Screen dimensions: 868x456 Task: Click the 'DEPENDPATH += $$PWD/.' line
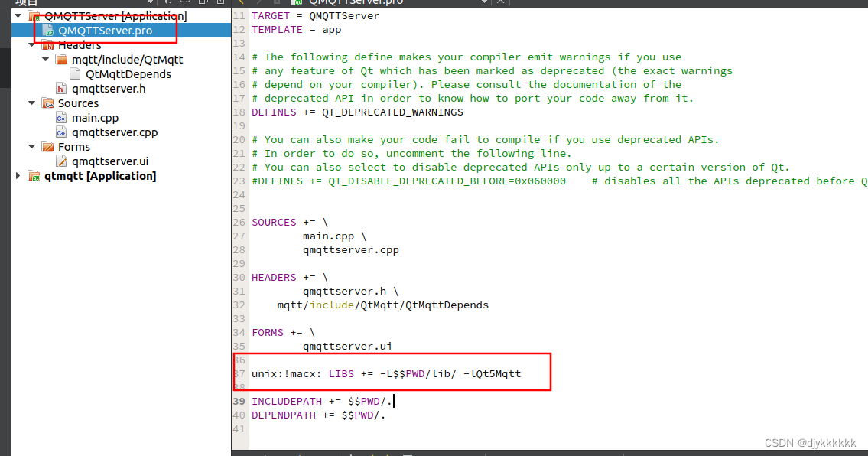(318, 415)
